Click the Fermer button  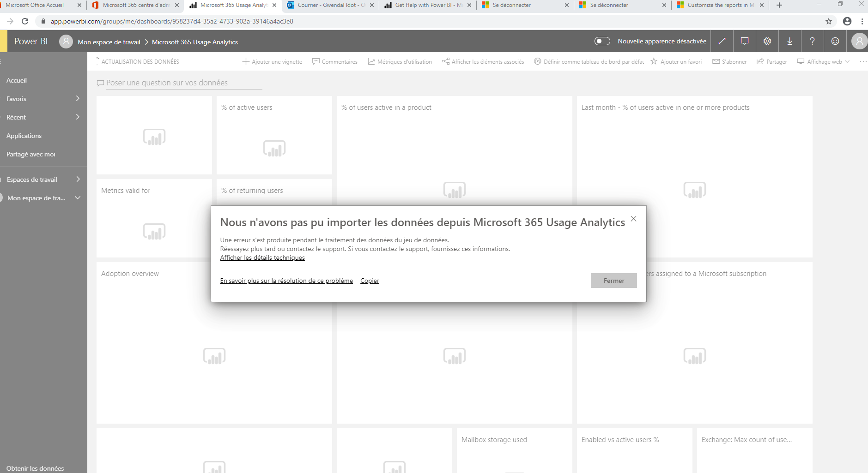click(613, 281)
